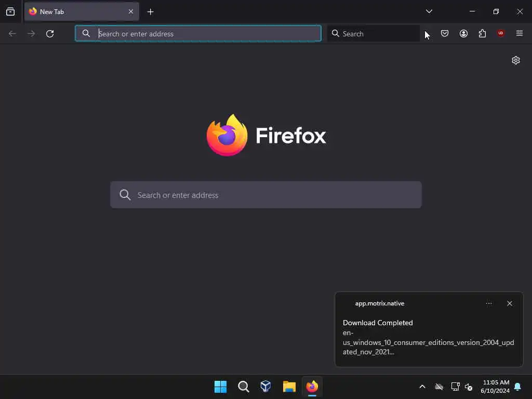The image size is (532, 399).
Task: Close the New Tab tab
Action: pos(131,11)
